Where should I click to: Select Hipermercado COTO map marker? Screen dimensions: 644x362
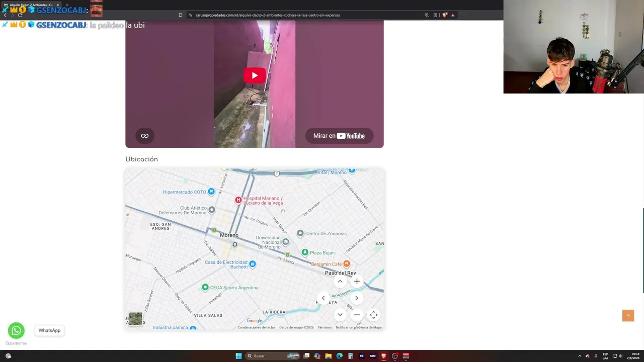pyautogui.click(x=211, y=192)
